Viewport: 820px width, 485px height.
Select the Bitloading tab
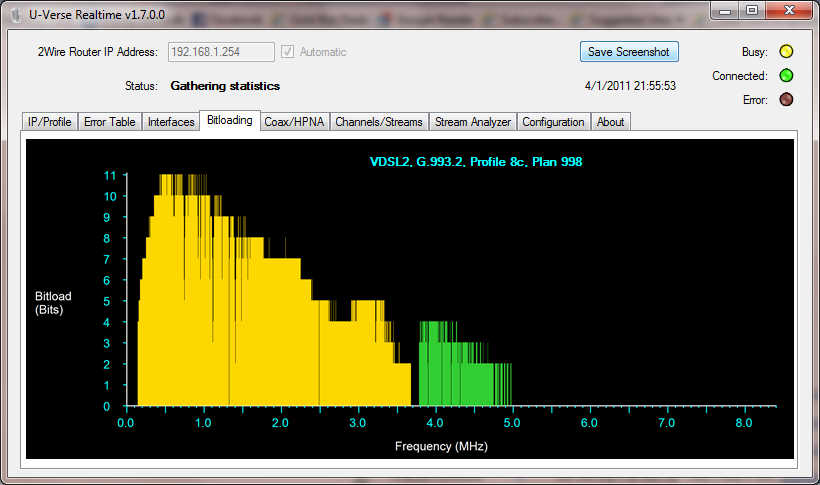(229, 121)
